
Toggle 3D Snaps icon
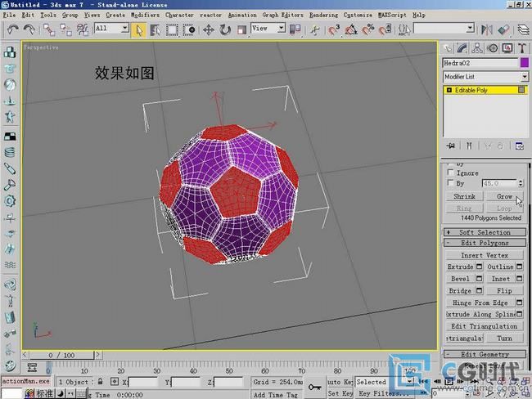(x=334, y=29)
